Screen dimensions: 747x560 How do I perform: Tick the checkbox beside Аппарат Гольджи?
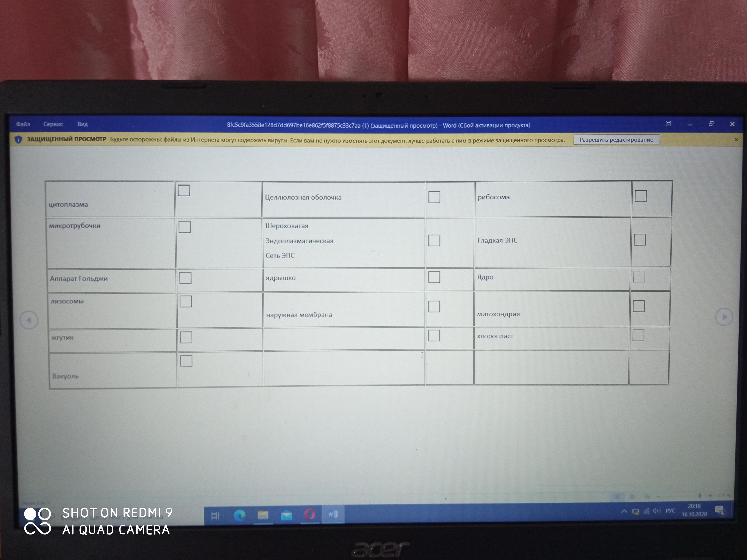[185, 278]
